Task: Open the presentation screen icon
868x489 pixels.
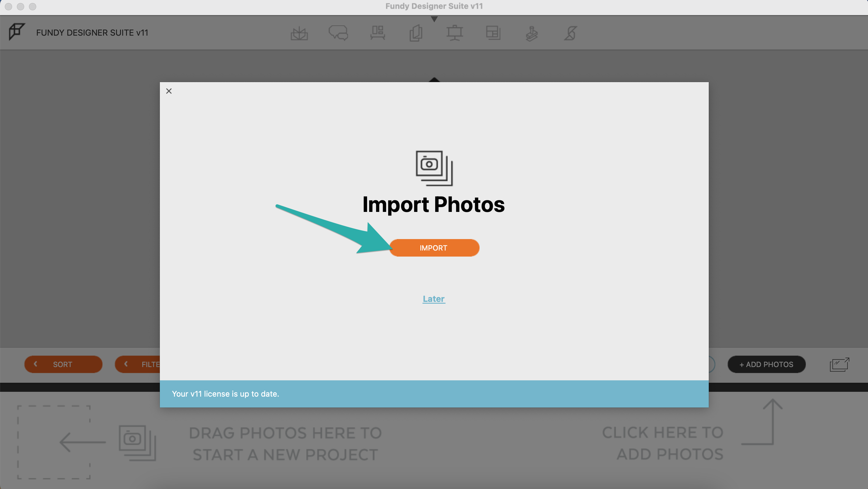Action: point(455,33)
